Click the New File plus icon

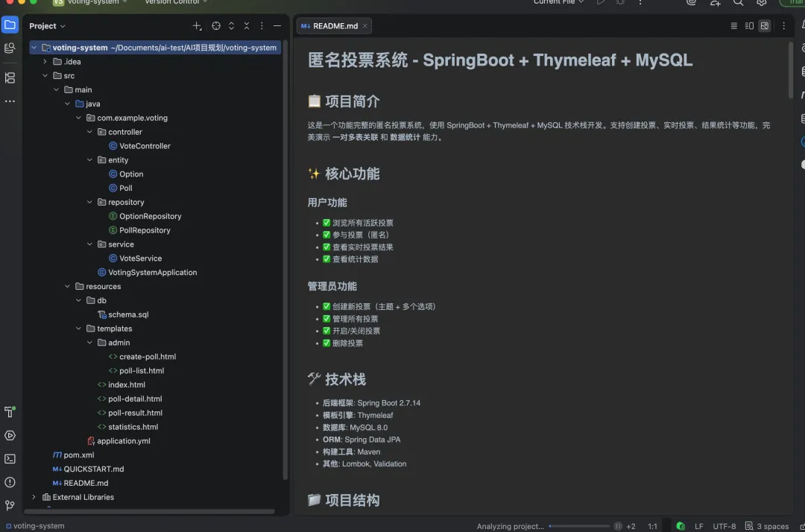pyautogui.click(x=197, y=25)
